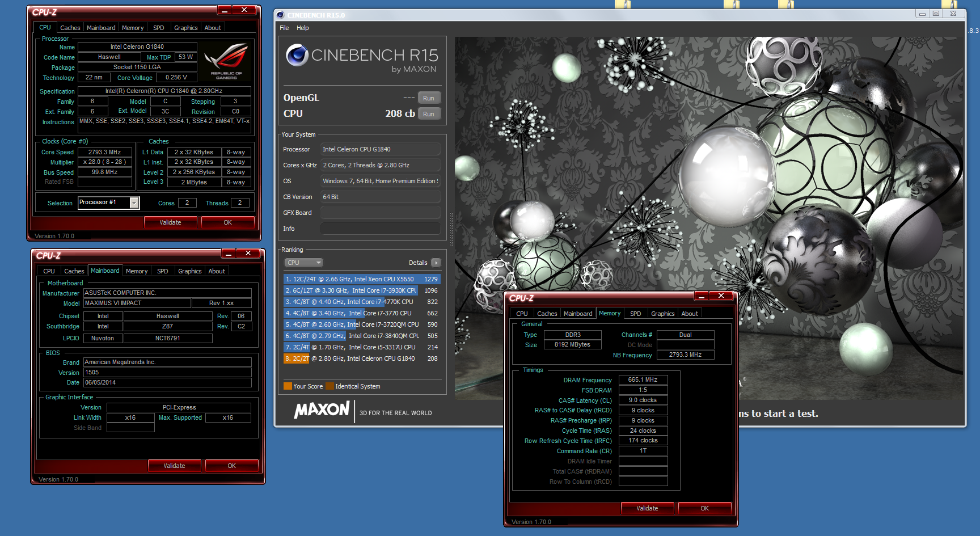Click the GFX Board field in Cinebench
The width and height of the screenshot is (980, 536).
[380, 213]
